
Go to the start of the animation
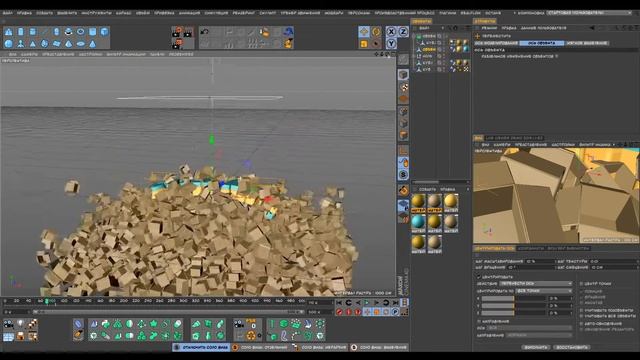click(339, 302)
